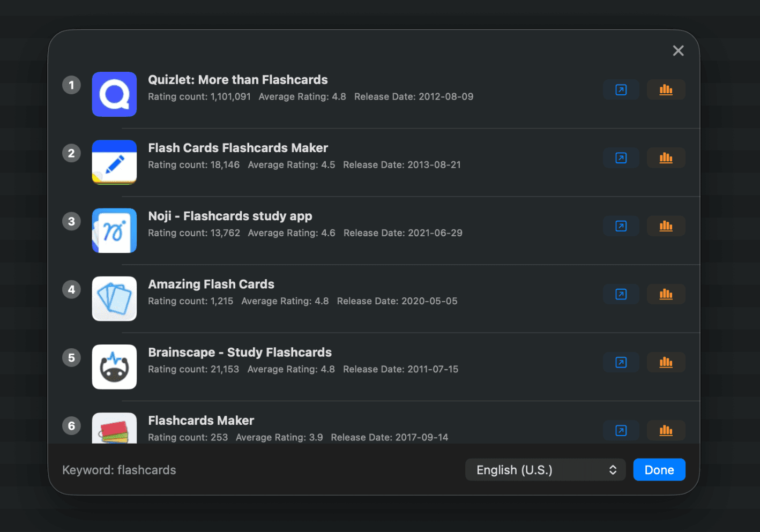The width and height of the screenshot is (760, 532).
Task: Select the title 'Noji - Flashcards study app'
Action: 230,216
